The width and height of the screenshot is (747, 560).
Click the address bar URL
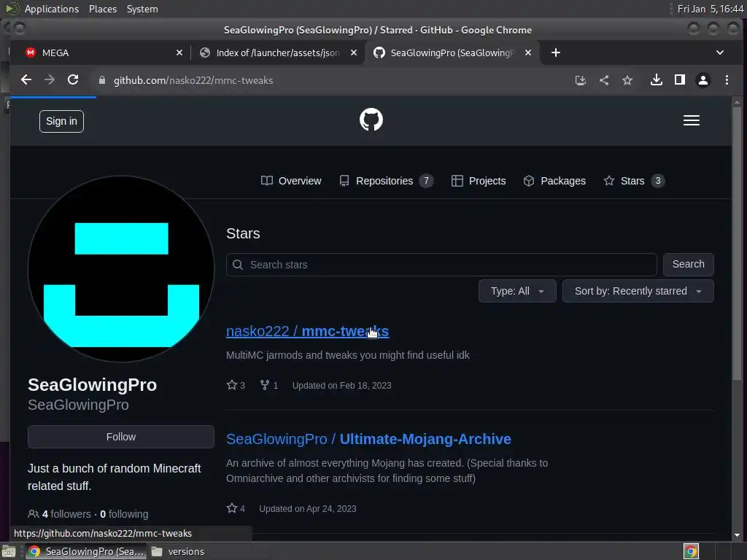click(x=193, y=80)
